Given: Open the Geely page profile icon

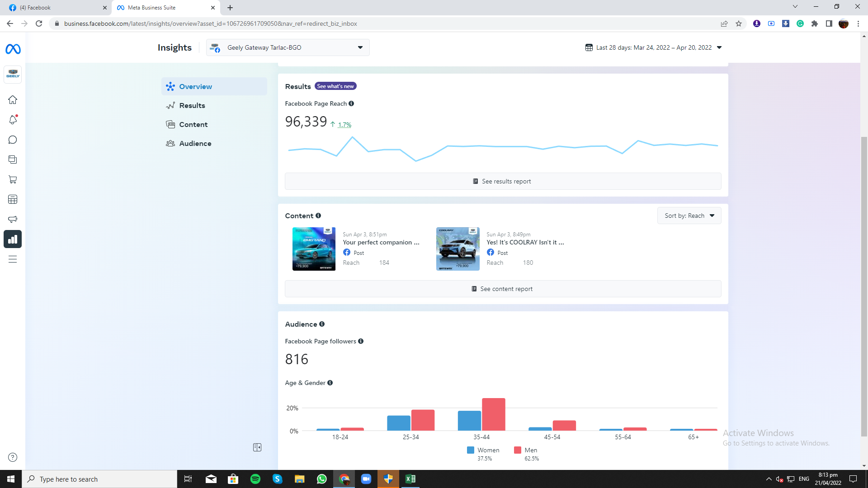Looking at the screenshot, I should click(x=13, y=74).
